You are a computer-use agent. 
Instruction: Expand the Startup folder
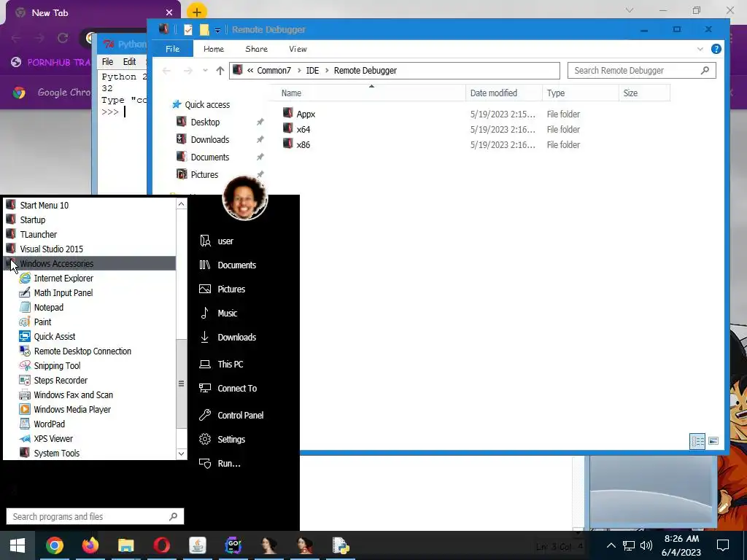click(32, 220)
